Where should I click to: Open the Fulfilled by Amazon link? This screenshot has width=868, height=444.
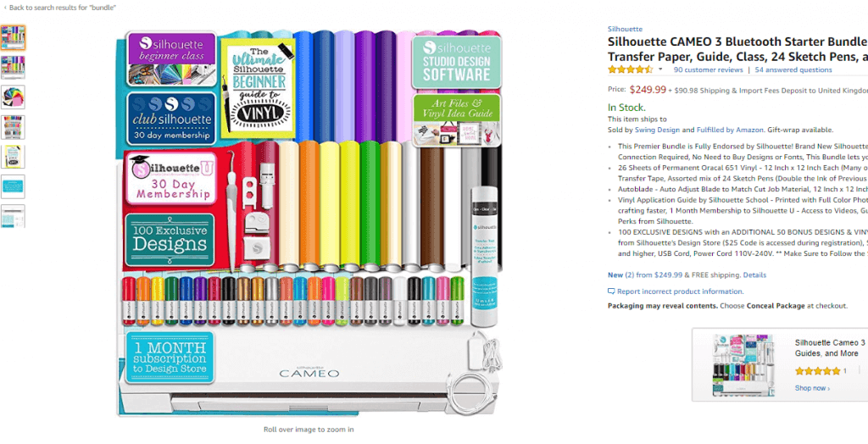(x=728, y=130)
